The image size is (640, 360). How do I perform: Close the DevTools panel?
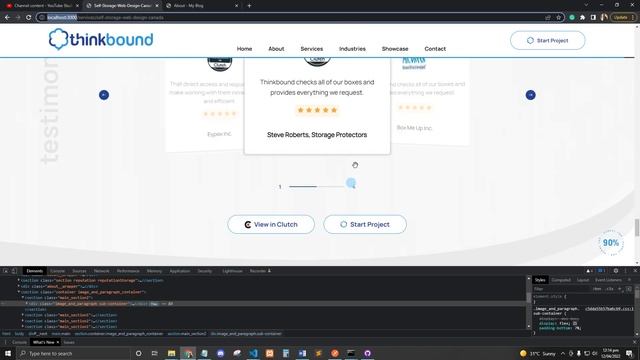[635, 271]
